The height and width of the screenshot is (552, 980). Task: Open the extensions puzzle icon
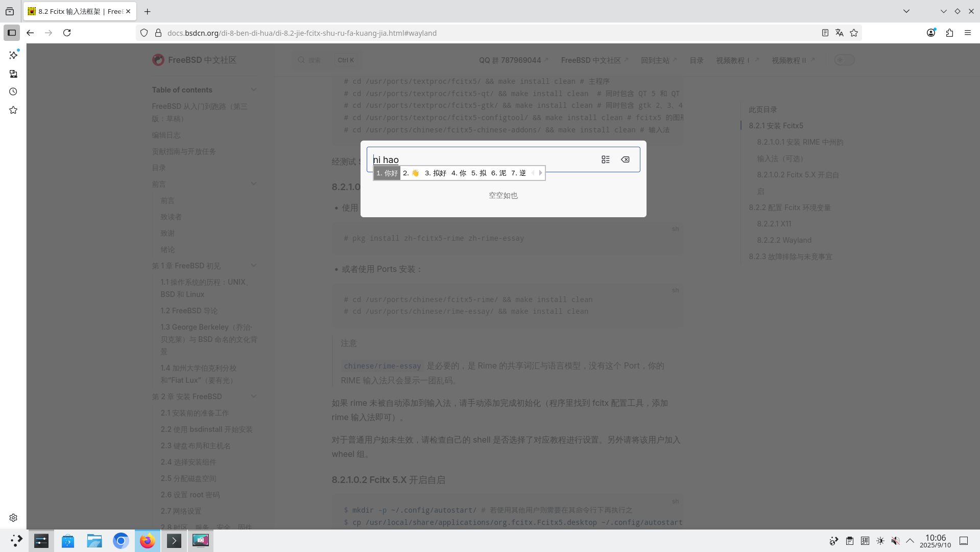(x=949, y=33)
